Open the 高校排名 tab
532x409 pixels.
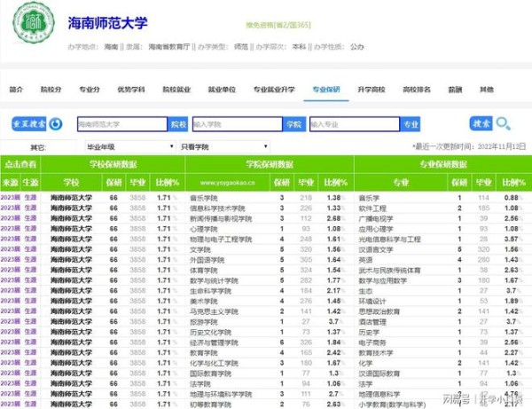(x=417, y=90)
